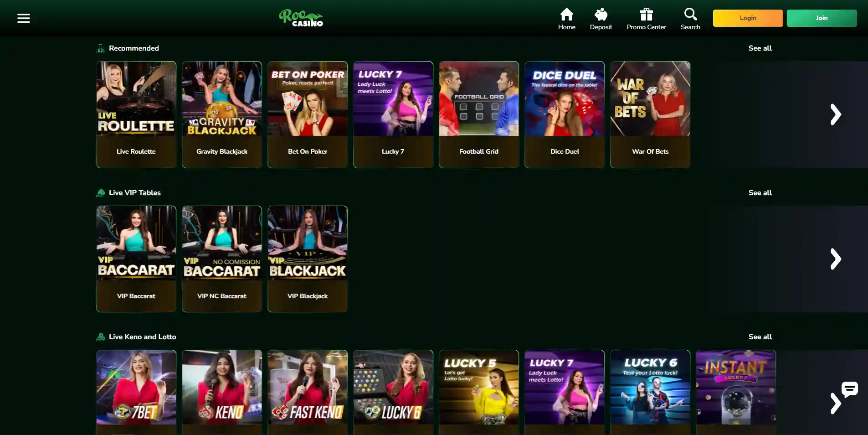Open Lucky 7 in Keno and Lotto row

click(565, 387)
